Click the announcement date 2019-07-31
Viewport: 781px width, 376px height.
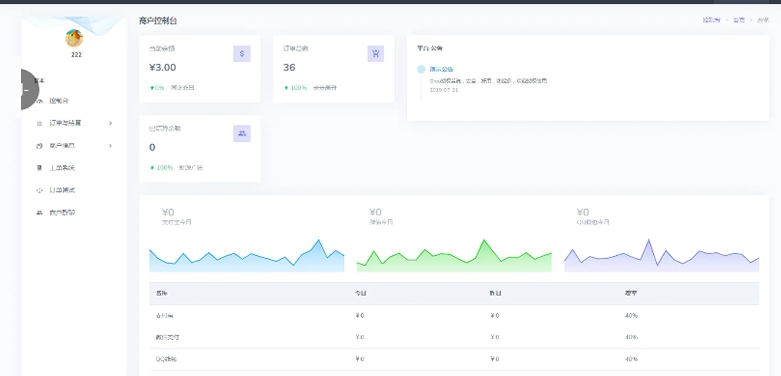pyautogui.click(x=444, y=90)
